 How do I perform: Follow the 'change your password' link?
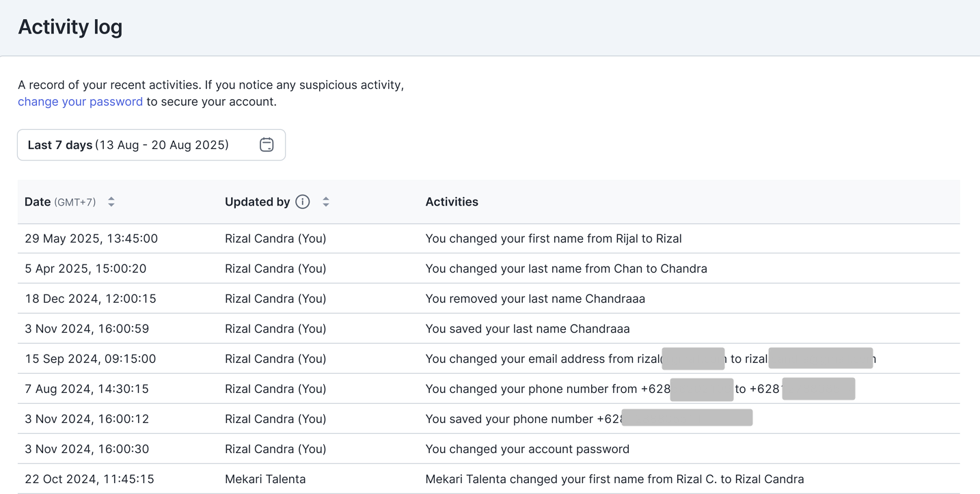pyautogui.click(x=80, y=102)
